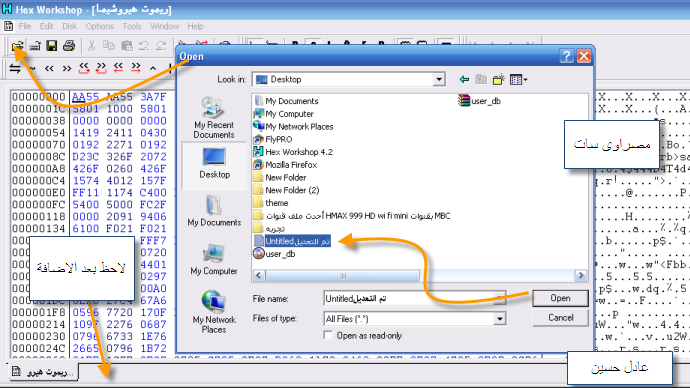Open the Window menu
The width and height of the screenshot is (690, 388).
(x=164, y=26)
